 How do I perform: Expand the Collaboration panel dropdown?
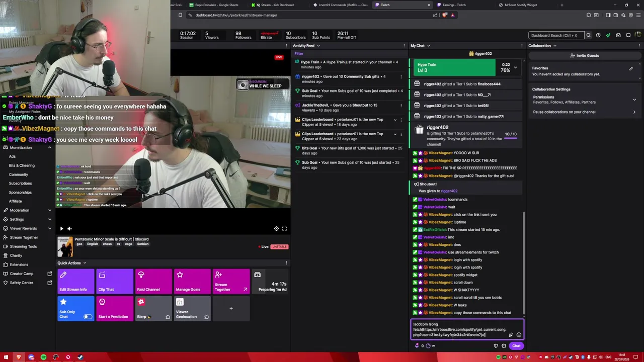tap(555, 46)
